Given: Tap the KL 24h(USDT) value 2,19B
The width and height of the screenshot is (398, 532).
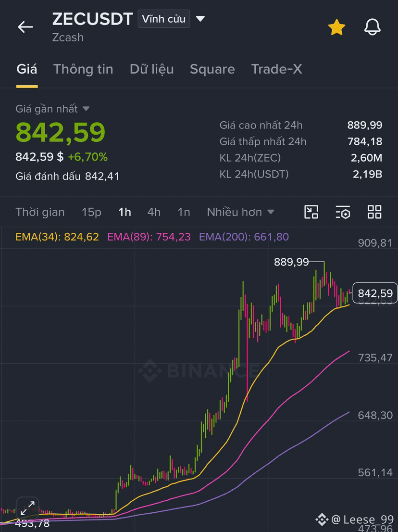Looking at the screenshot, I should click(x=368, y=174).
